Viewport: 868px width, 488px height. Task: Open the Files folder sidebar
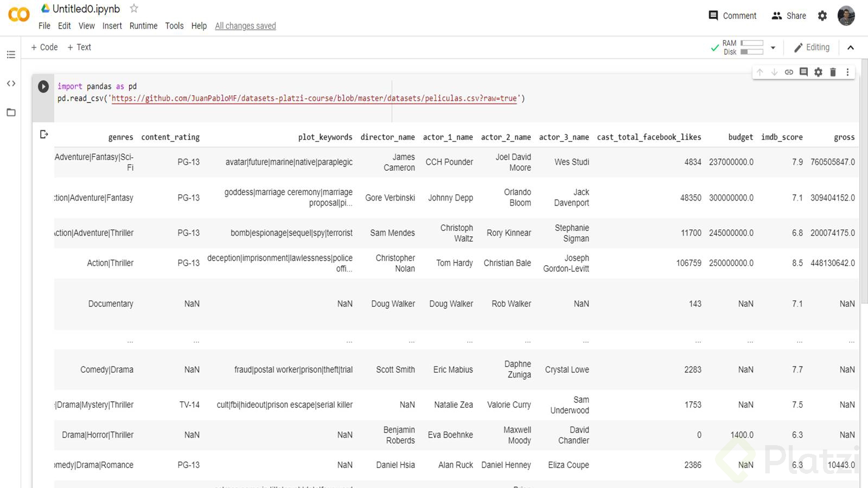(11, 112)
